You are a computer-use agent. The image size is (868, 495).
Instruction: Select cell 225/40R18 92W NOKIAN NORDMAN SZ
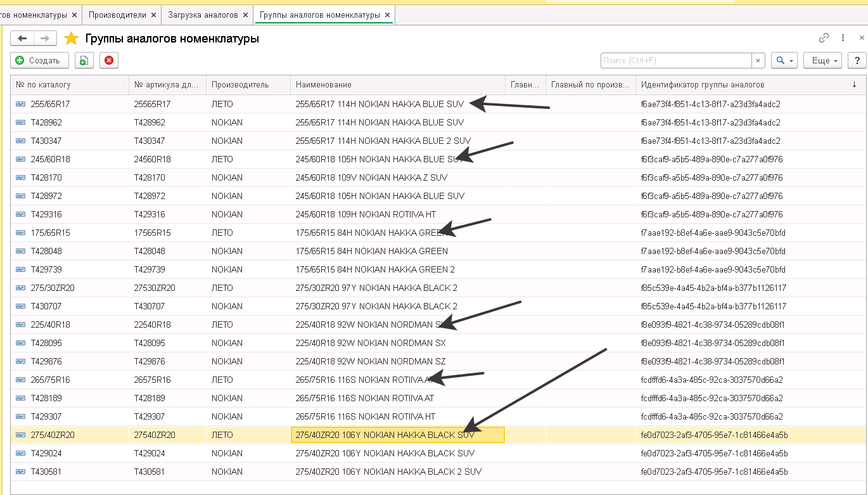398,361
